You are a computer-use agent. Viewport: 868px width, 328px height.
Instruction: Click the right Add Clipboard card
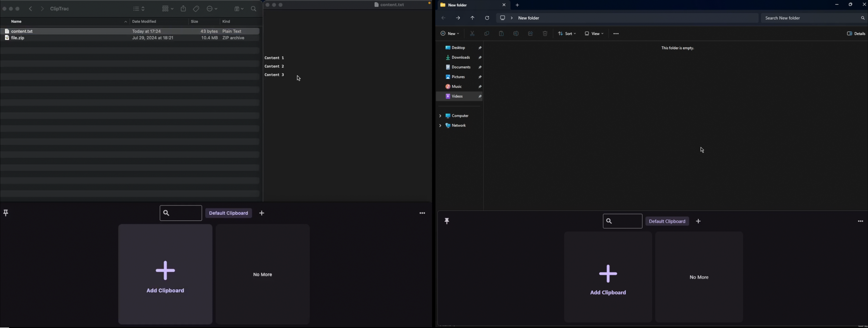[x=608, y=277]
